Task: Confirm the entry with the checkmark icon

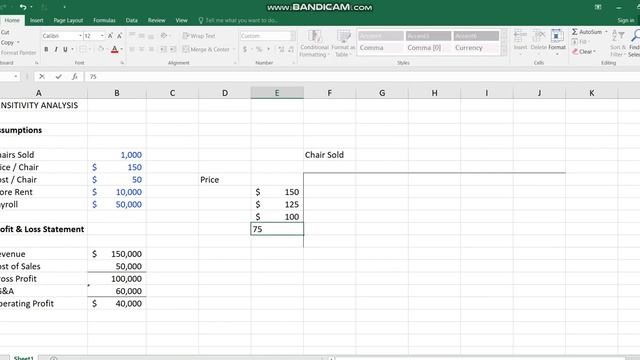Action: [x=58, y=76]
